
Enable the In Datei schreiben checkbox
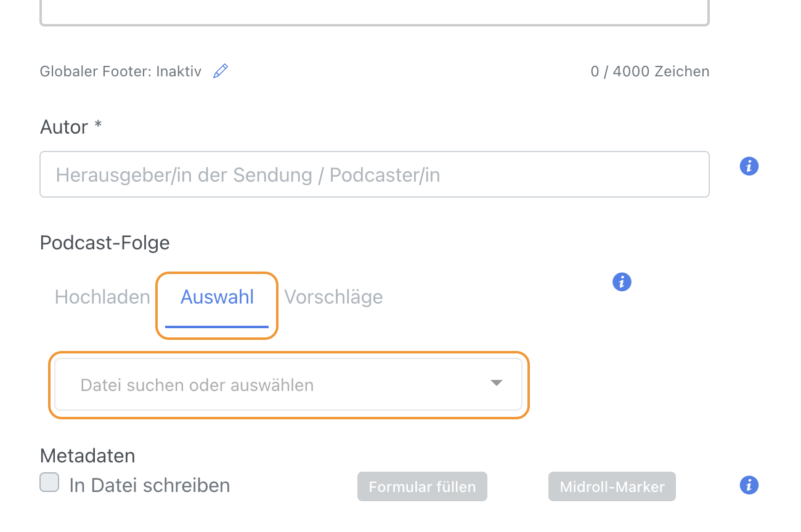click(x=49, y=483)
